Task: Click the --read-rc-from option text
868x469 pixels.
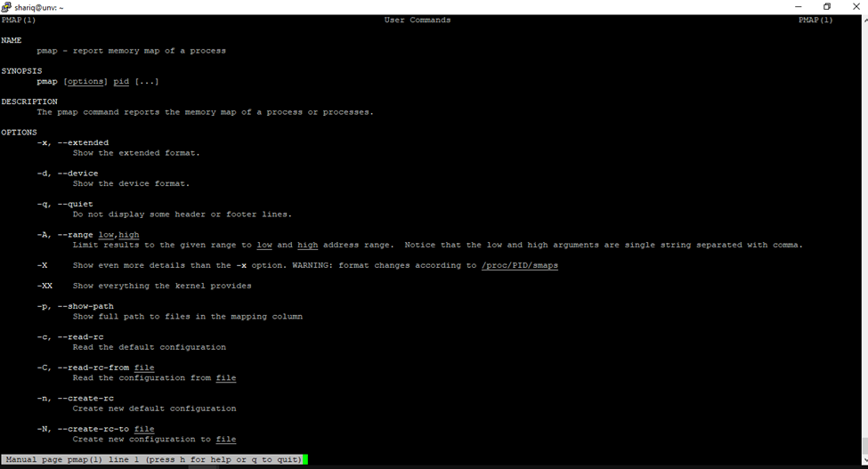Action: click(x=93, y=368)
